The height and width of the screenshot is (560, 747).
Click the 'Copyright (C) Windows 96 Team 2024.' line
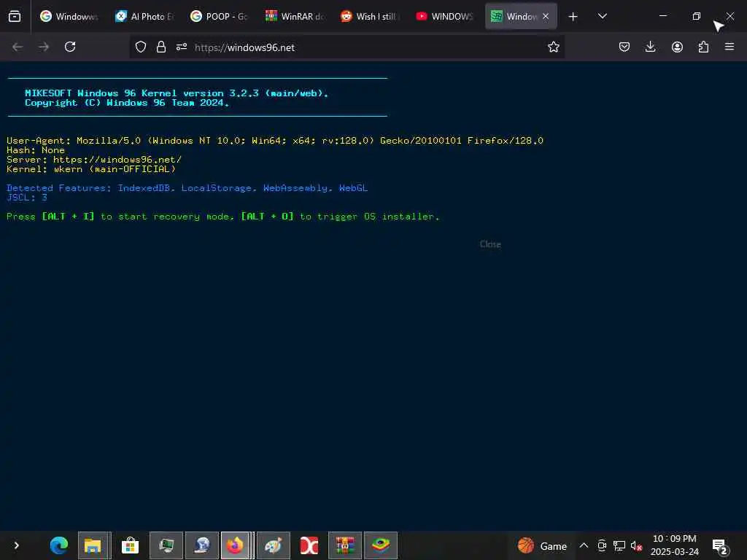pos(127,103)
